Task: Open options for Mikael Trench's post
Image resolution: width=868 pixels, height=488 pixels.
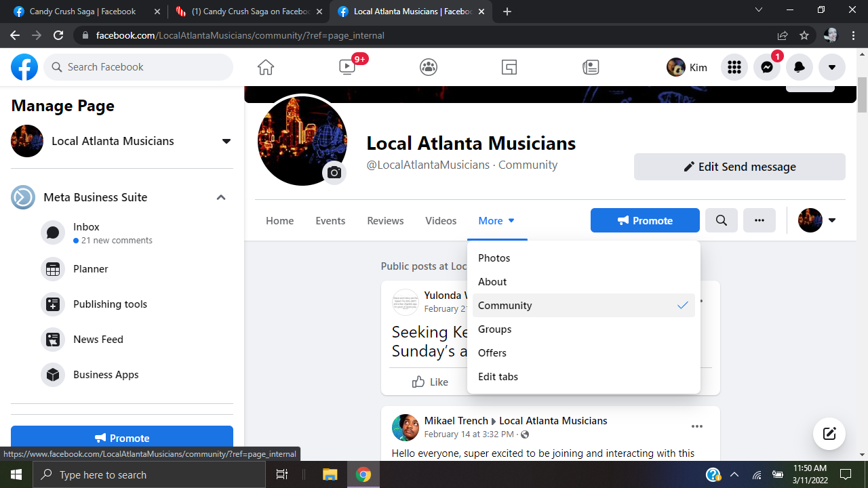Action: [697, 426]
